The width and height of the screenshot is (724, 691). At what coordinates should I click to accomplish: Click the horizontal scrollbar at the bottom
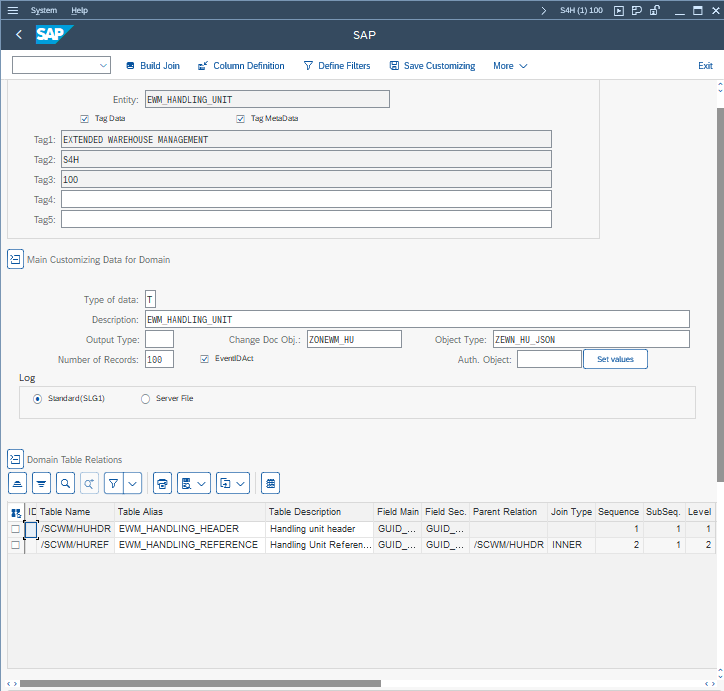200,683
